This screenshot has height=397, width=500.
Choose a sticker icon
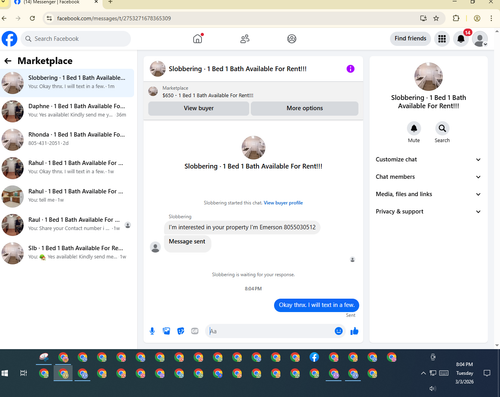[181, 331]
